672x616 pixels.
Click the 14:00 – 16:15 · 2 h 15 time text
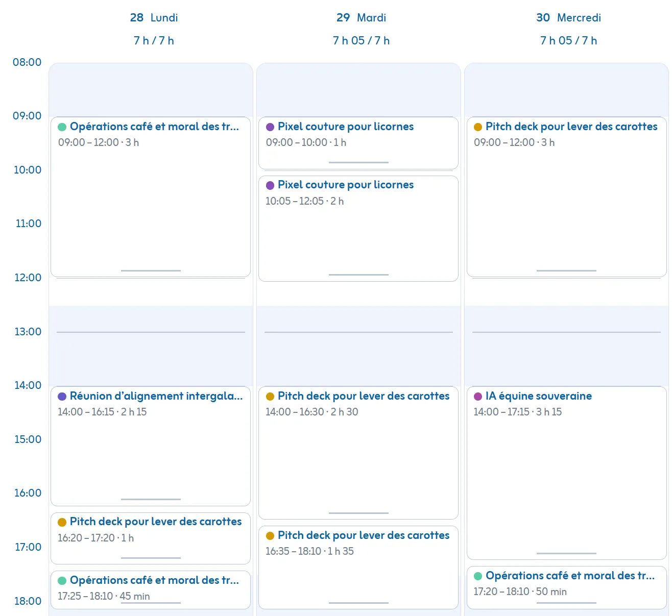pos(102,412)
